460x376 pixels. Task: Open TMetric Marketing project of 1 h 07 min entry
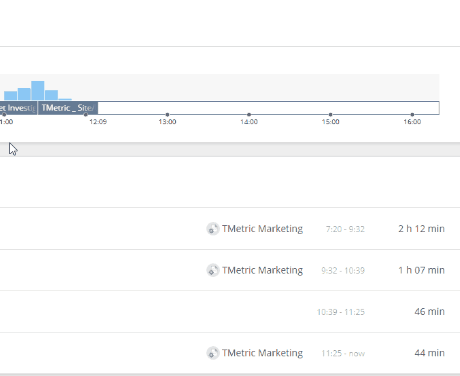[262, 270]
